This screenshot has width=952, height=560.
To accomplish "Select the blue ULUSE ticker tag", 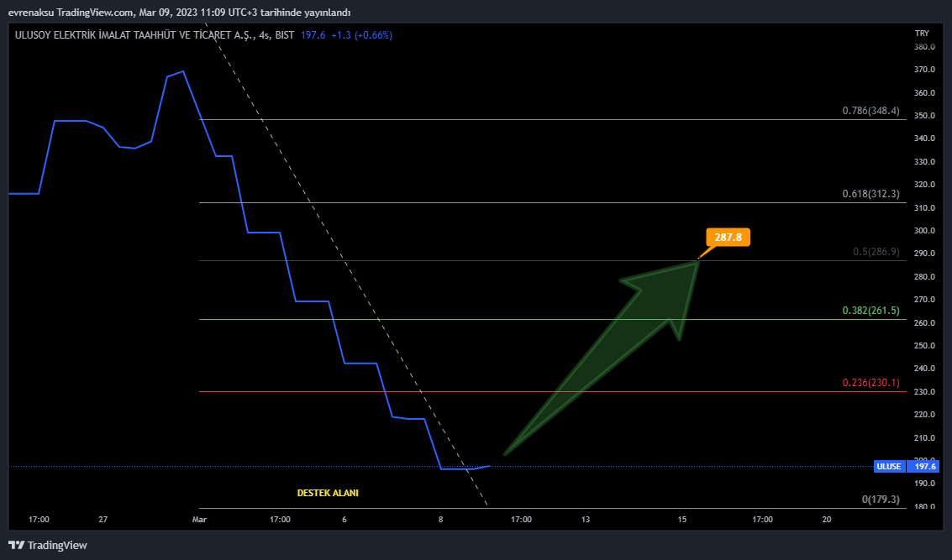I will pyautogui.click(x=889, y=467).
